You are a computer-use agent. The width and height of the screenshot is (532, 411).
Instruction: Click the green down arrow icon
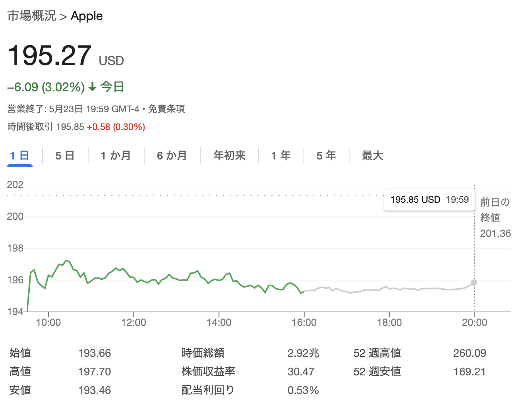point(92,87)
